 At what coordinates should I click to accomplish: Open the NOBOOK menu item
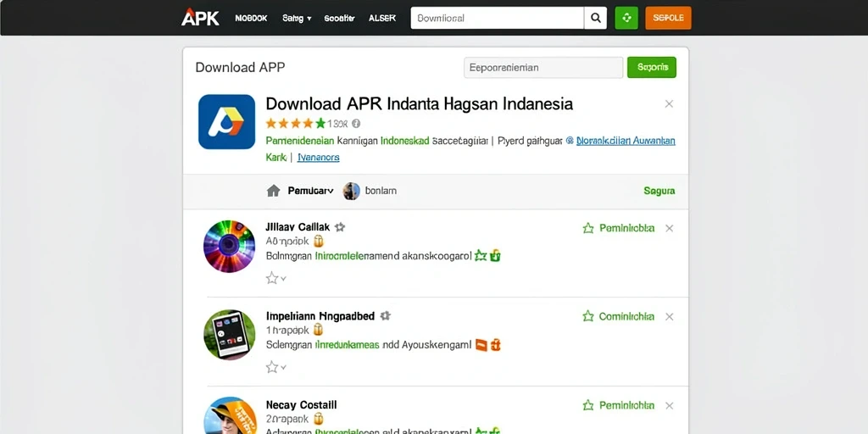tap(251, 19)
